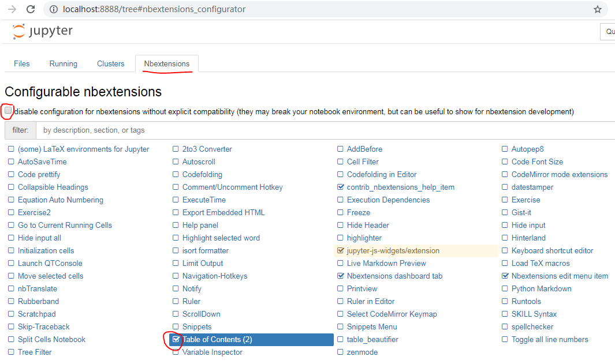The height and width of the screenshot is (364, 615).
Task: Uncheck Nbextensions edit menu item checkbox
Action: click(505, 276)
